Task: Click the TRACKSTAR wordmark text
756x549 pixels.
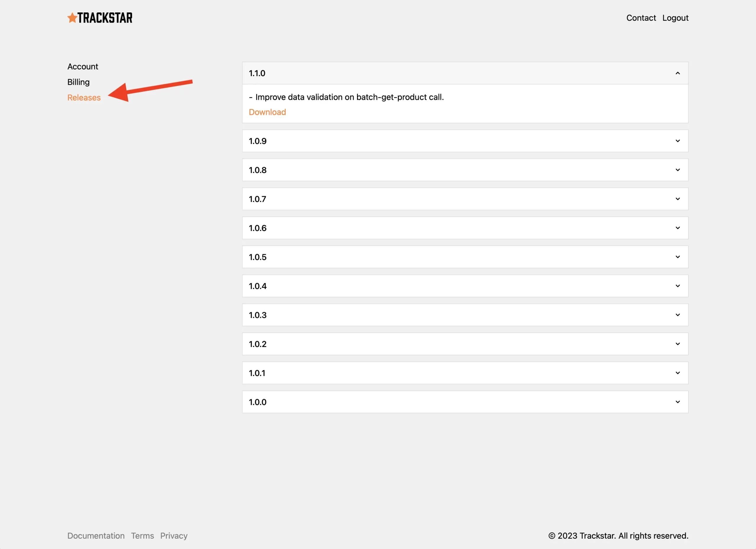Action: pos(105,18)
